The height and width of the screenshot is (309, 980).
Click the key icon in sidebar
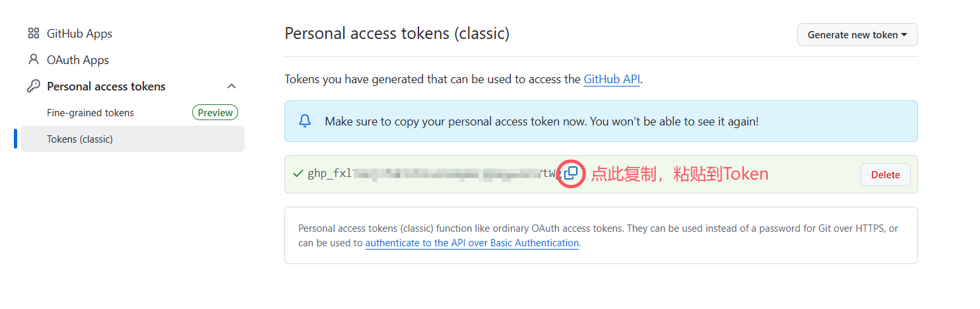33,86
